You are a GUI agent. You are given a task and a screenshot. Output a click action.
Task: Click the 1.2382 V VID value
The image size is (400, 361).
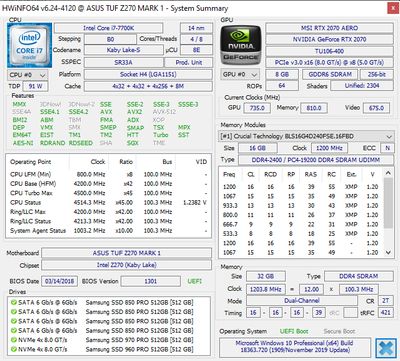(x=195, y=202)
